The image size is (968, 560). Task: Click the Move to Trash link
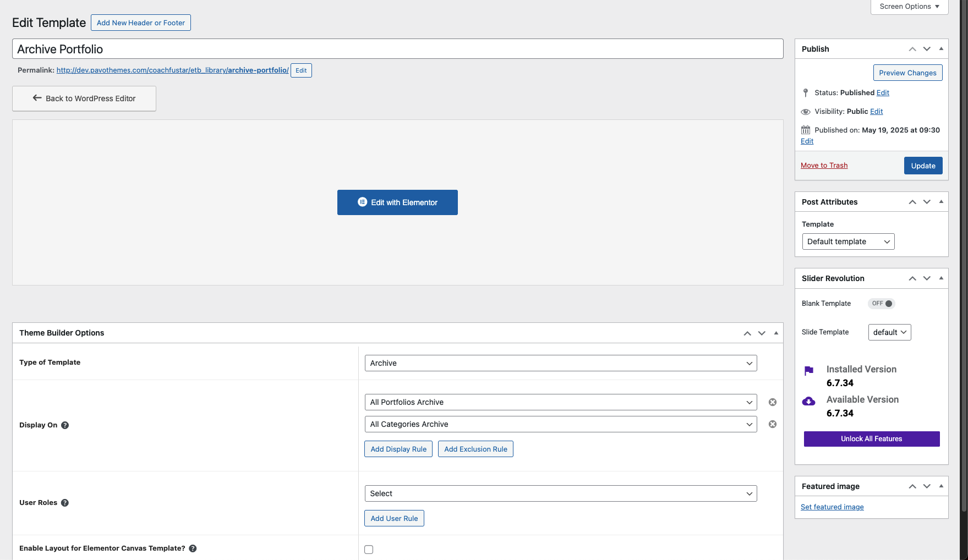(824, 166)
